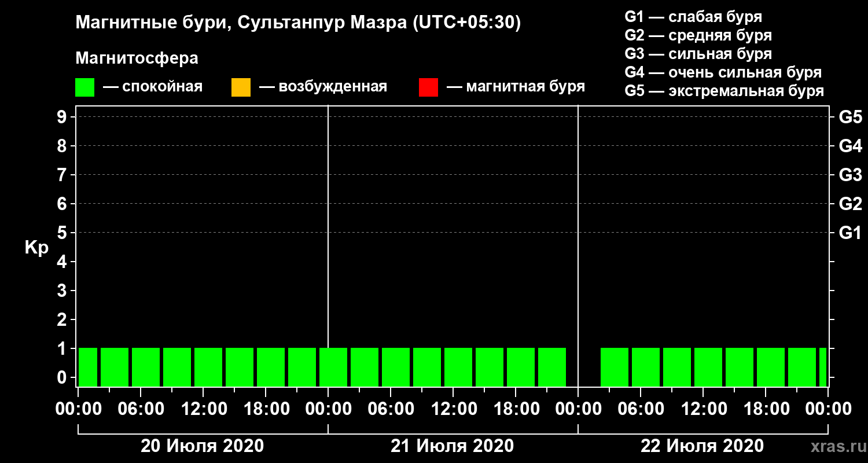Click the Kp axis value 1
Image resolution: width=868 pixels, height=463 pixels.
tap(63, 348)
